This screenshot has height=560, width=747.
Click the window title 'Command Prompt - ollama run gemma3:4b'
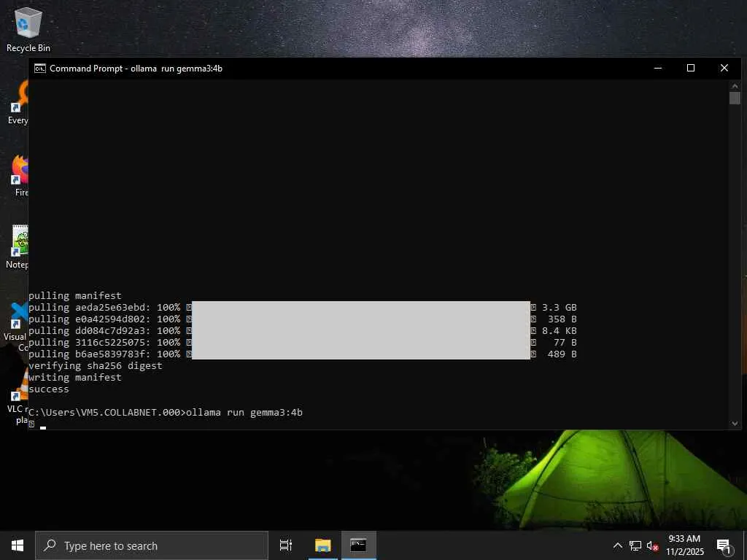136,69
